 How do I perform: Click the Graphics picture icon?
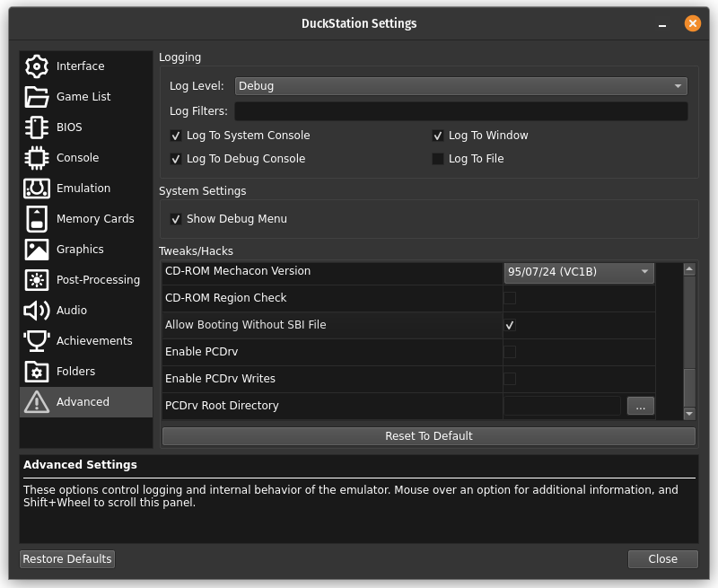[37, 250]
